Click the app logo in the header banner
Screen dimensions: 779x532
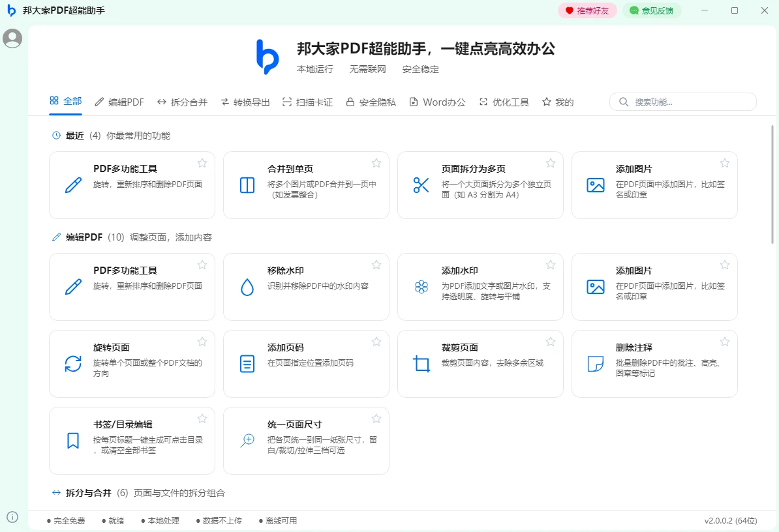[x=267, y=57]
